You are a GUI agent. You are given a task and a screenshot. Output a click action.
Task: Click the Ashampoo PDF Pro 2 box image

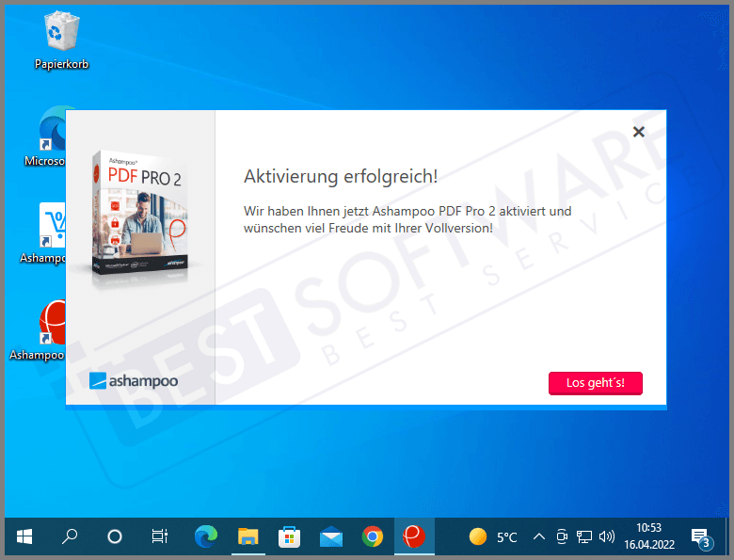tap(139, 213)
